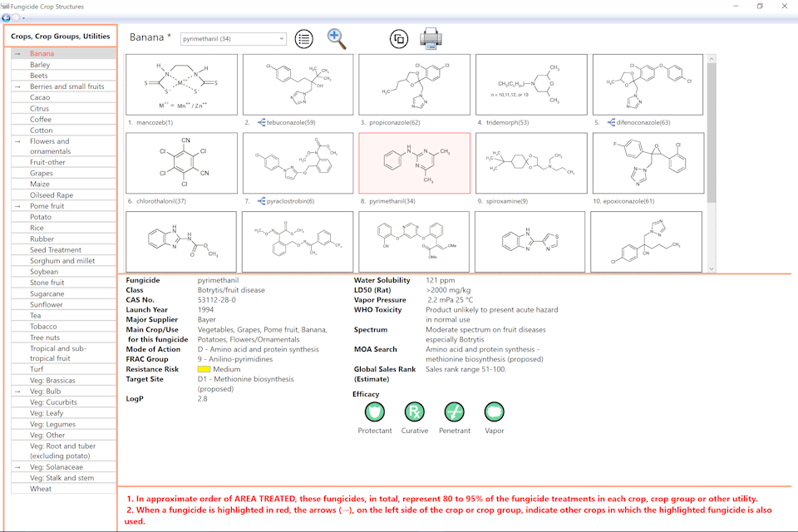Click the Protectant efficacy icon
This screenshot has width=798, height=532.
(375, 411)
